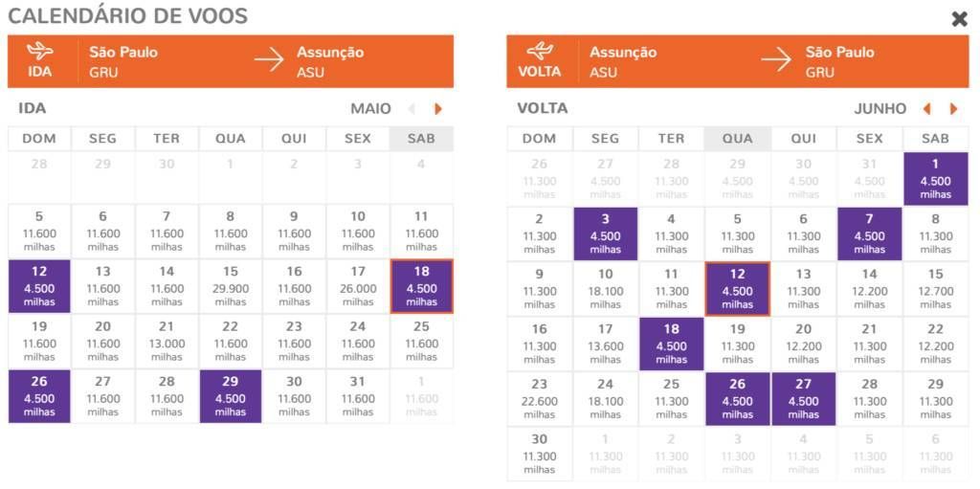Pick May 29 outbound flight
Screen dimensions: 980x489
click(230, 396)
